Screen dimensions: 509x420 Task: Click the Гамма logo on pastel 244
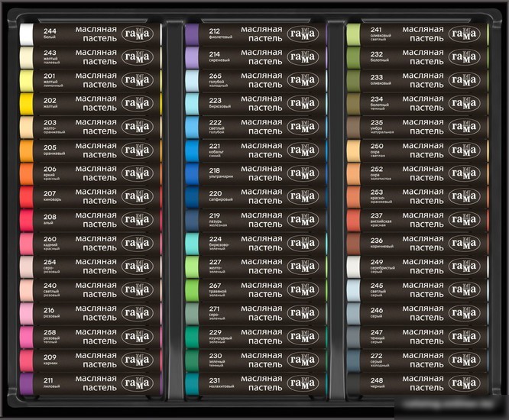click(x=138, y=34)
